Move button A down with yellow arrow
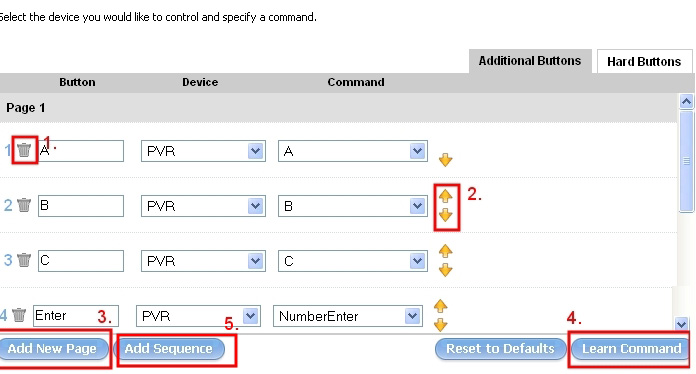 click(446, 160)
